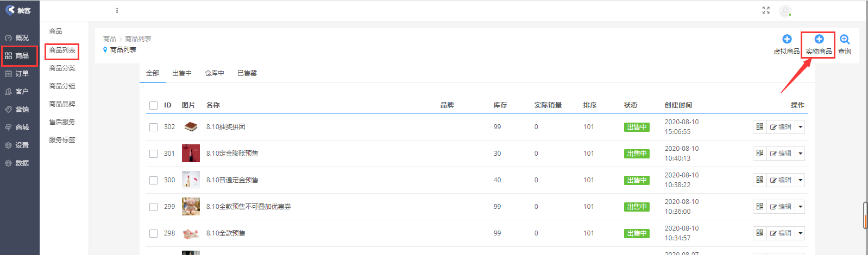Image resolution: width=868 pixels, height=255 pixels.
Task: Open the red lipstick thumbnail of product 301
Action: tap(191, 153)
